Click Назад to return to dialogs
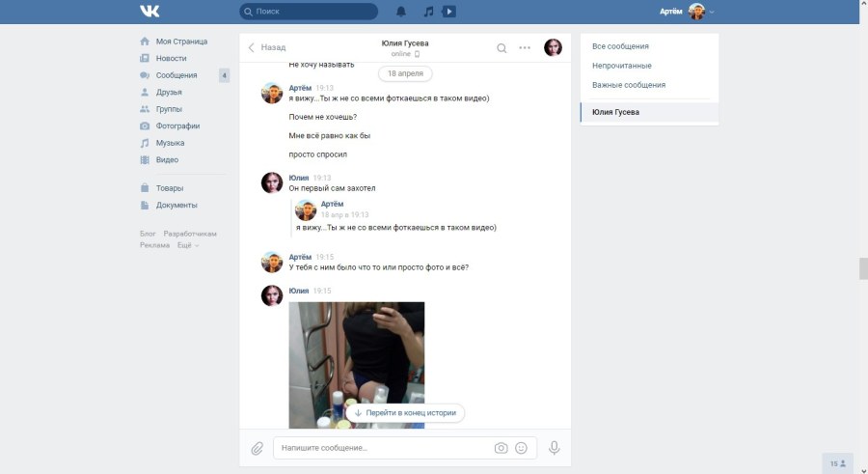868x474 pixels. [267, 47]
